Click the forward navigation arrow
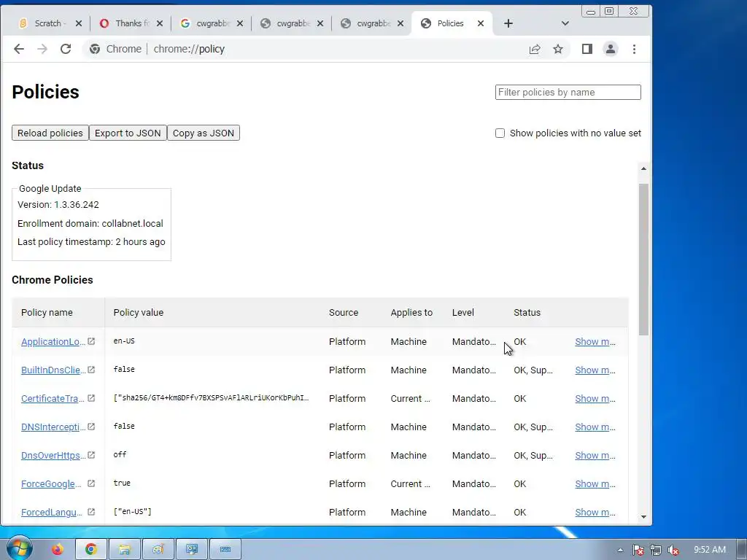Screen dimensions: 747x560 click(x=42, y=49)
